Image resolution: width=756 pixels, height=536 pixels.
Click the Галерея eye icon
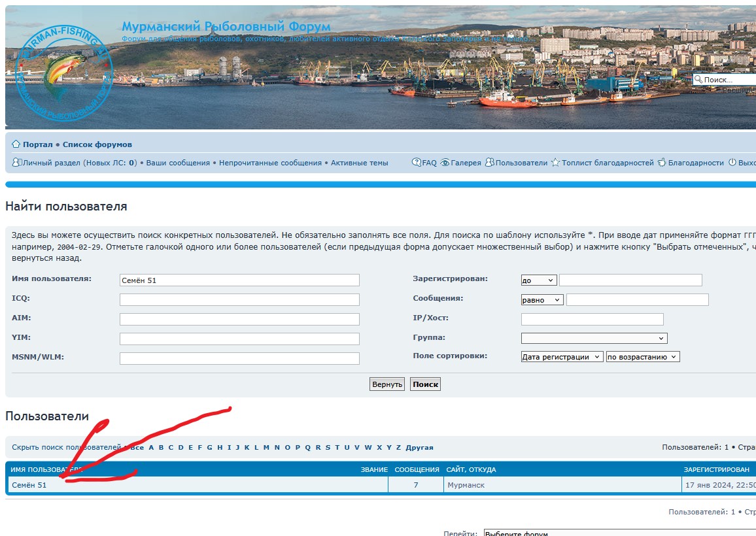coord(445,163)
